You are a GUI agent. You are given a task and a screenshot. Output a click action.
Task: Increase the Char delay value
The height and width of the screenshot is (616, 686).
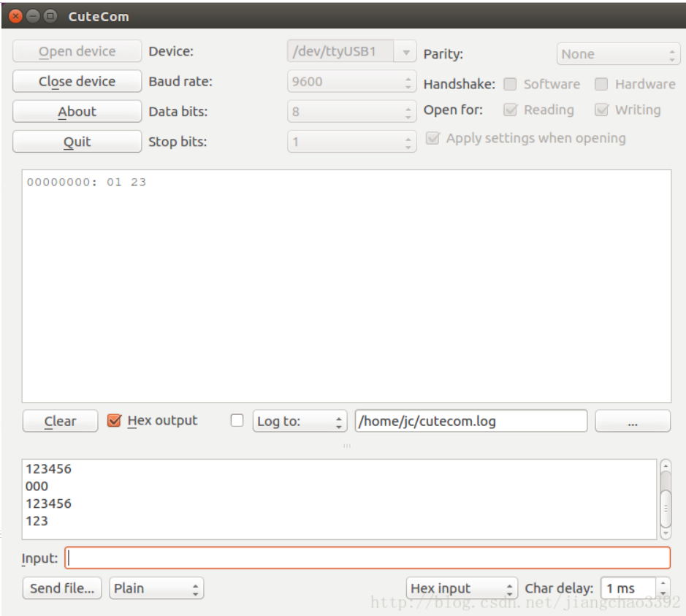[x=663, y=583]
